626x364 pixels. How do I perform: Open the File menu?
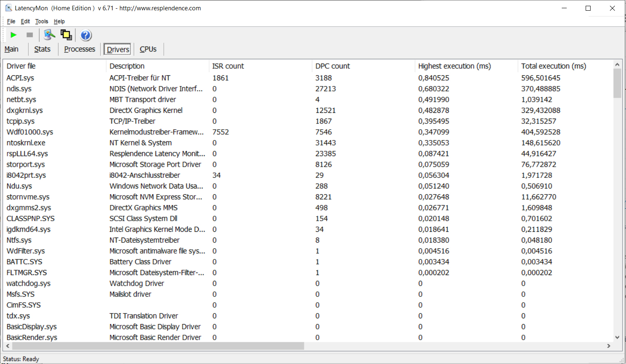coord(11,21)
